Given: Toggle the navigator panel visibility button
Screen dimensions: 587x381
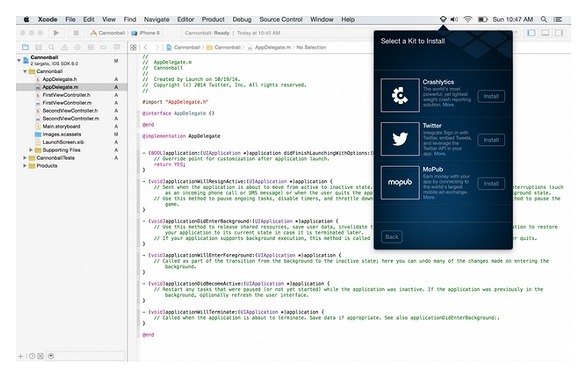Looking at the screenshot, I should tap(531, 33).
